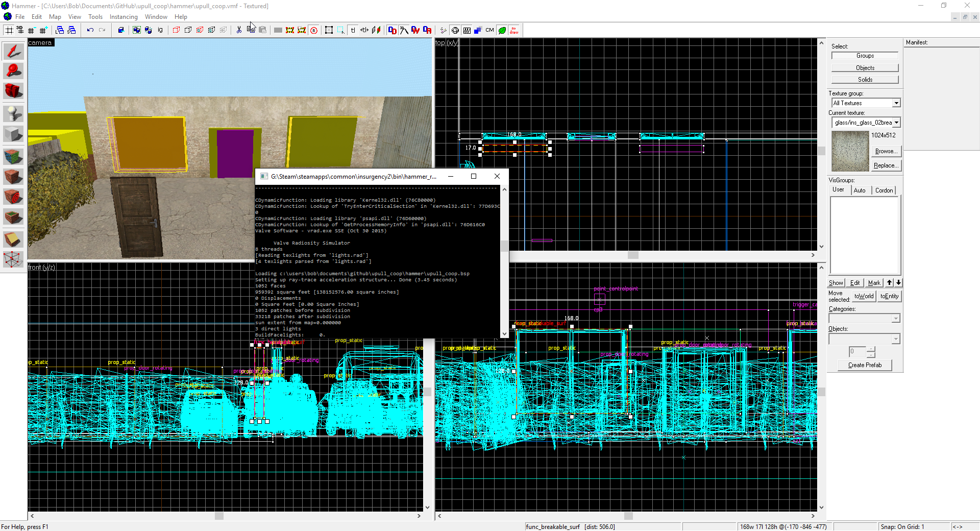Select the Apply Overlays tool
The image size is (980, 531).
coord(13,218)
